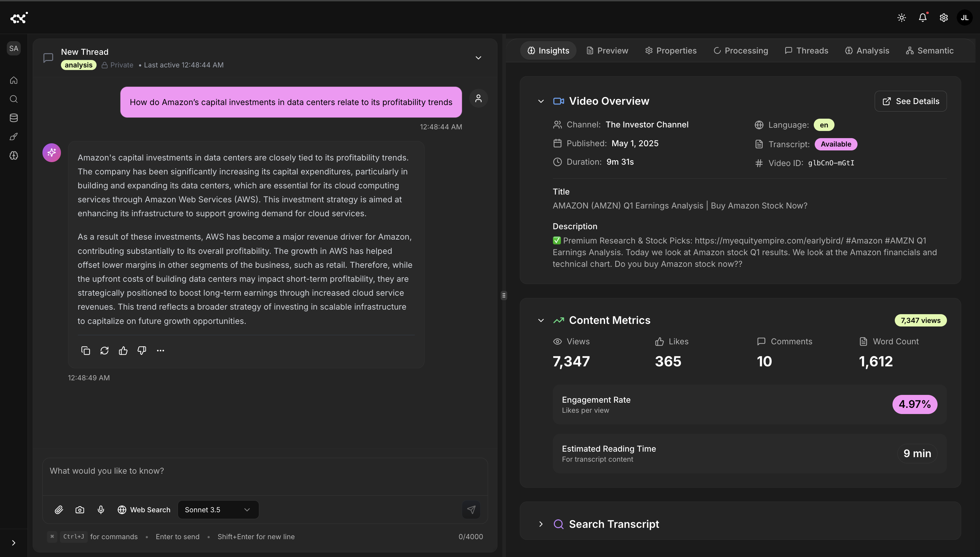
Task: Open notifications bell
Action: (x=923, y=18)
